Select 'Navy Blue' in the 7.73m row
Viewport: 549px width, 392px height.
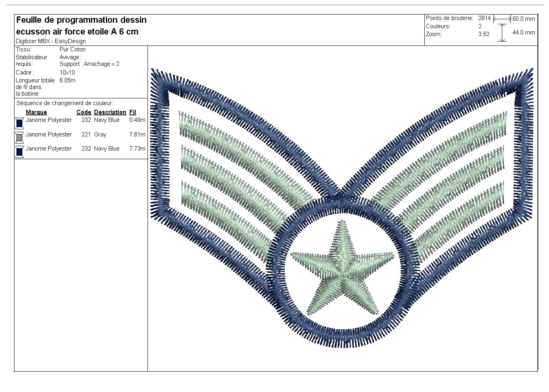point(107,149)
